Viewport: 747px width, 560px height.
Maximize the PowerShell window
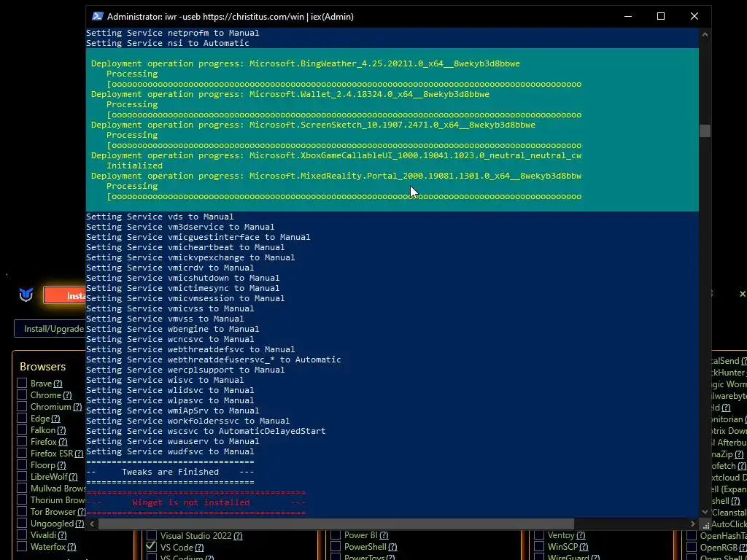[661, 16]
